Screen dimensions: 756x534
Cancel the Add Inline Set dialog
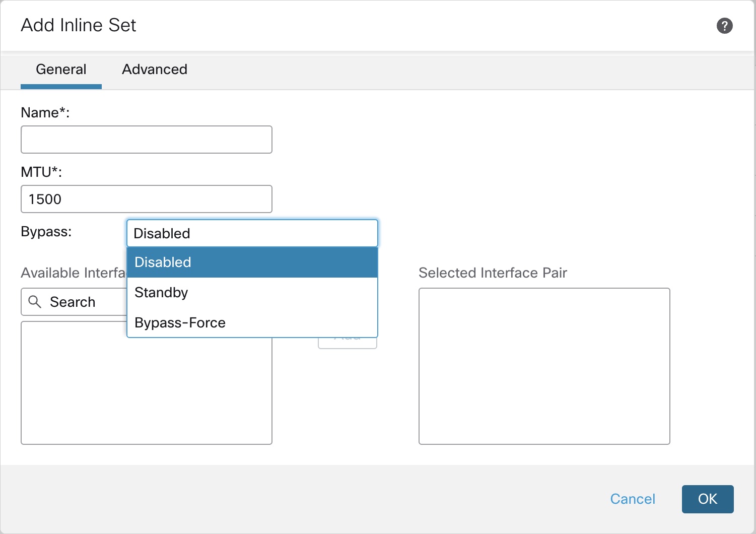coord(633,499)
